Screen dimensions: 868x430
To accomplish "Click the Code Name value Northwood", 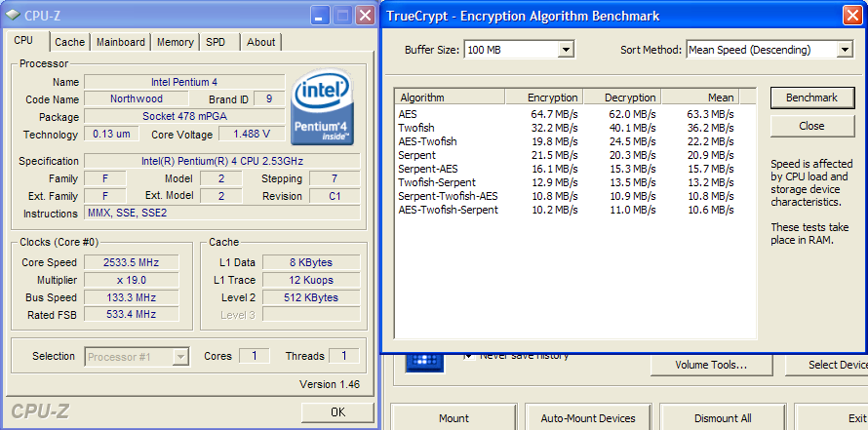I will coord(137,99).
